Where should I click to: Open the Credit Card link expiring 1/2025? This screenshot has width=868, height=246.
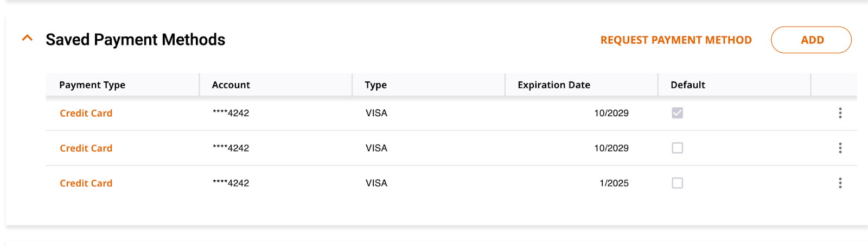click(x=86, y=183)
